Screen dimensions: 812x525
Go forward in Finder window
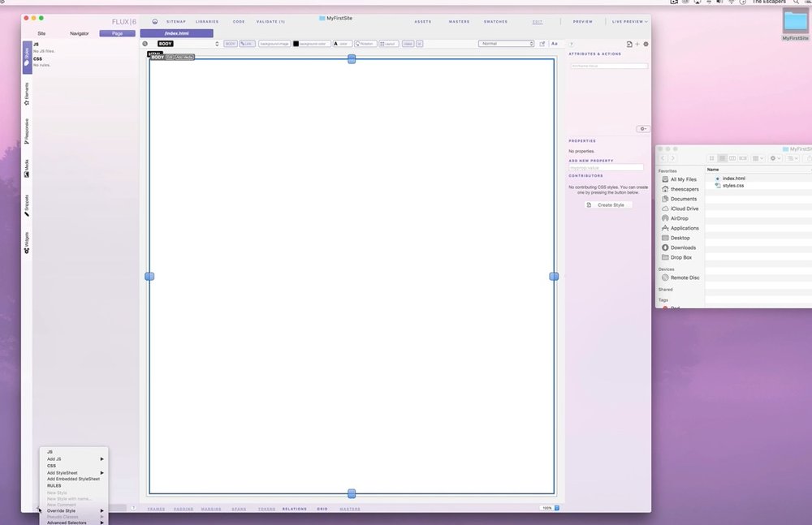click(x=672, y=158)
